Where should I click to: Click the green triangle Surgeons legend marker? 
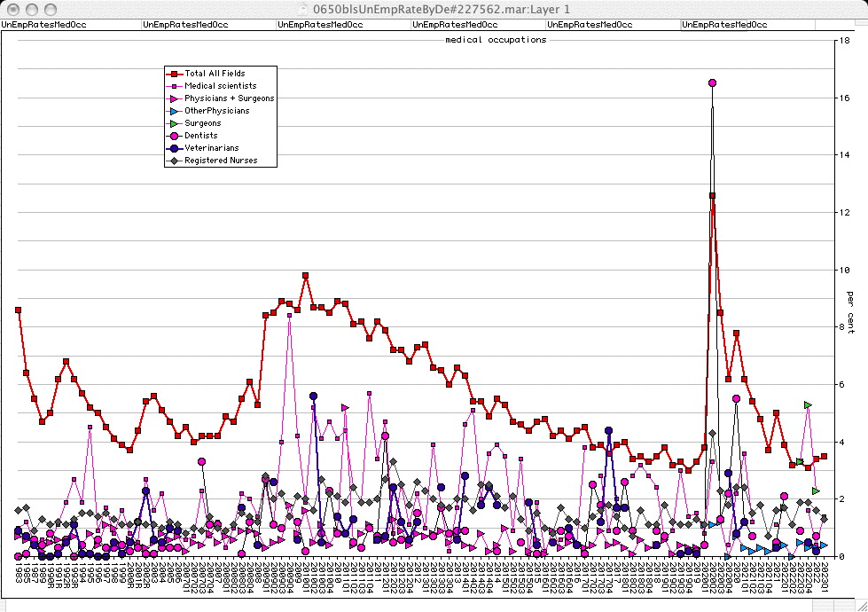(176, 123)
